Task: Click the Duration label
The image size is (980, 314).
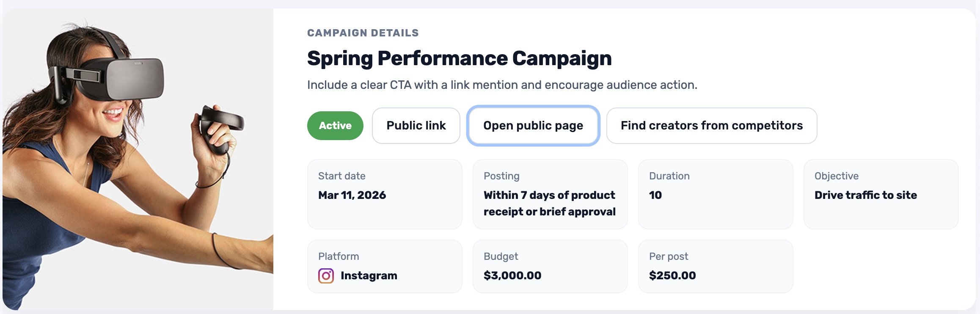Action: tap(669, 176)
